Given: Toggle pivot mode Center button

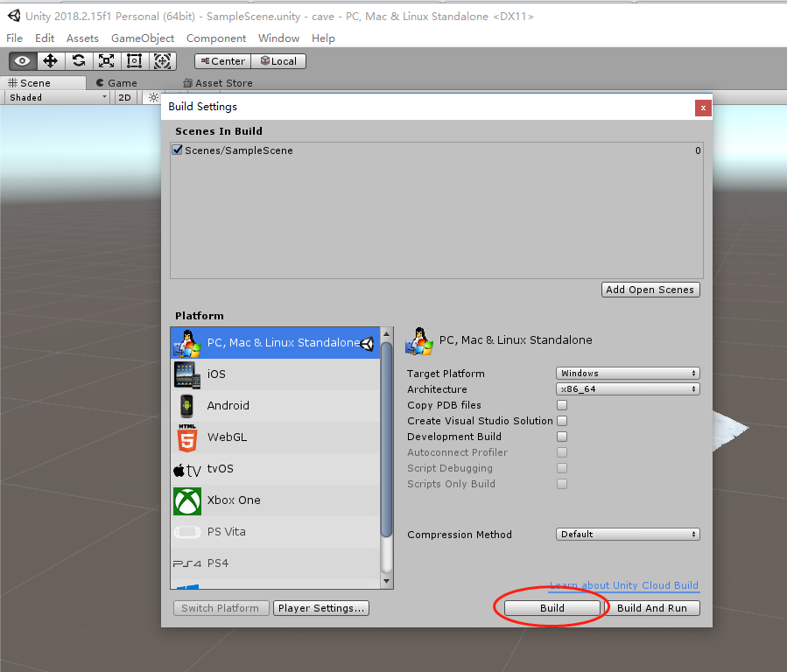Looking at the screenshot, I should pos(223,61).
